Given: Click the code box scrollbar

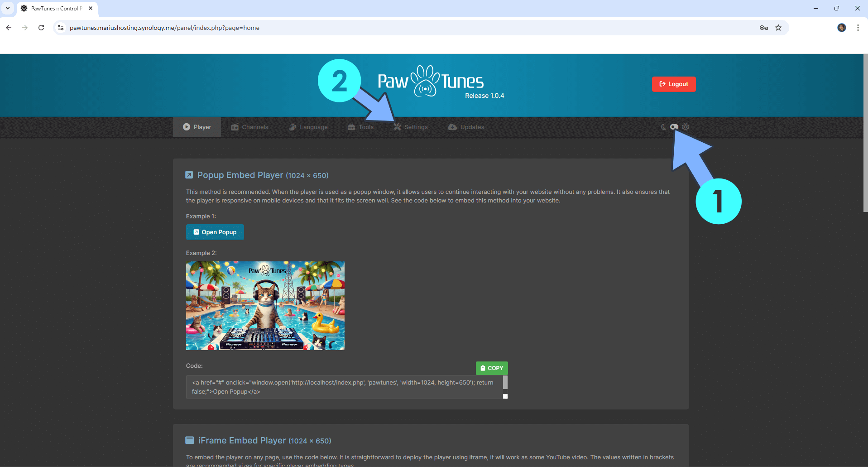Looking at the screenshot, I should tap(505, 383).
